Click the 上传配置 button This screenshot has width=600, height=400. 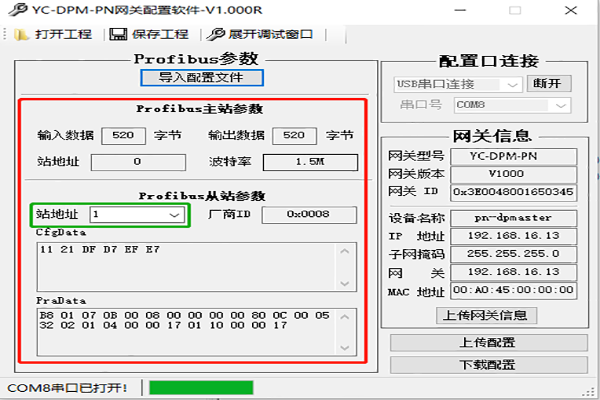[x=489, y=342]
